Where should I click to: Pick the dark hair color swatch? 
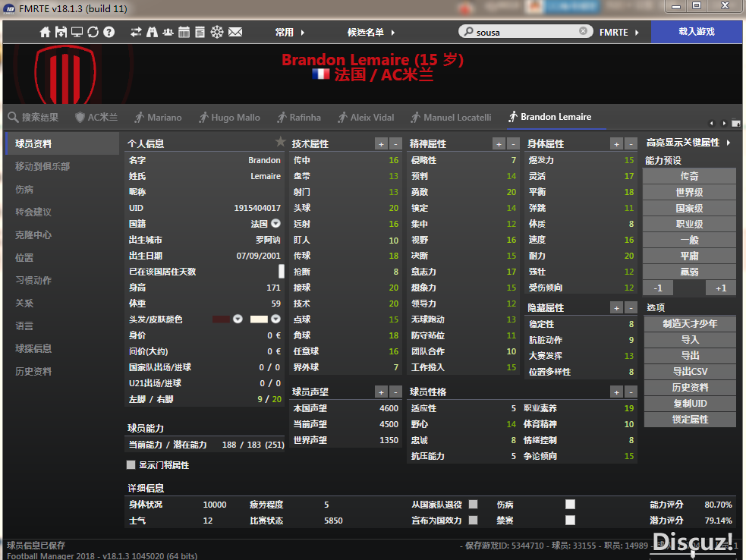click(222, 319)
